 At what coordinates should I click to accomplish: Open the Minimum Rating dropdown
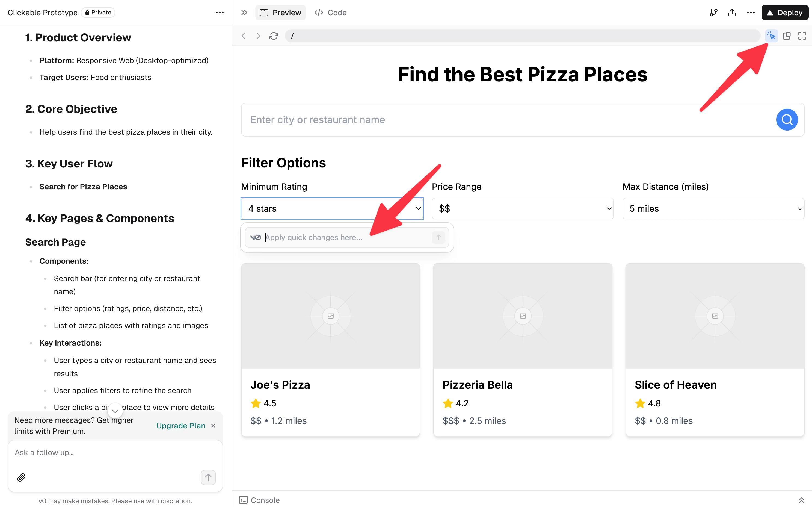(x=332, y=209)
